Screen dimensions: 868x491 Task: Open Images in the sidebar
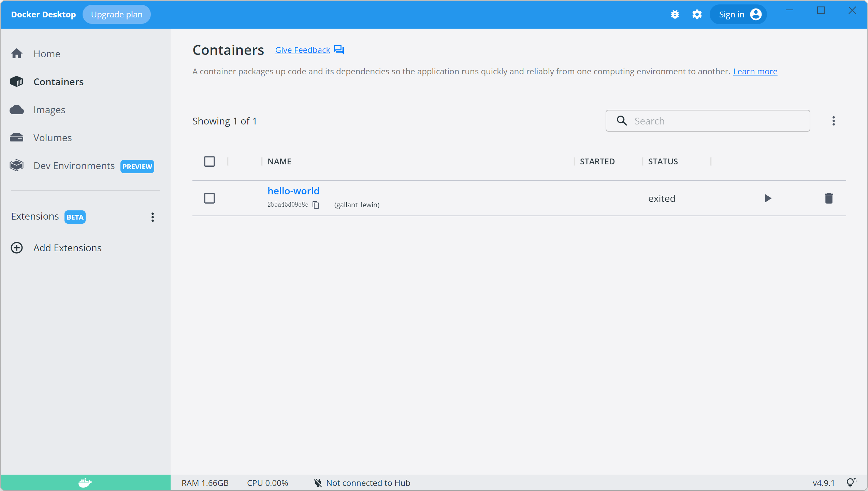[x=85, y=109]
